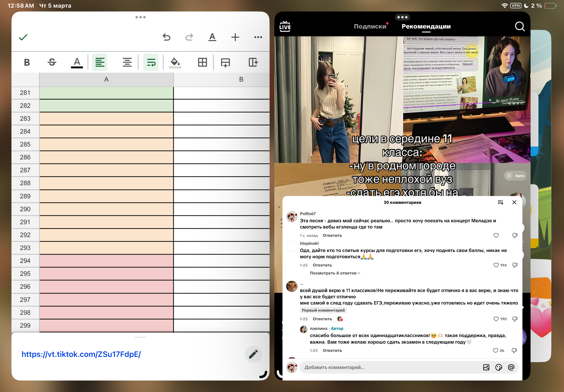Image resolution: width=564 pixels, height=392 pixels.
Task: Open the comments sort options
Action: [x=500, y=202]
